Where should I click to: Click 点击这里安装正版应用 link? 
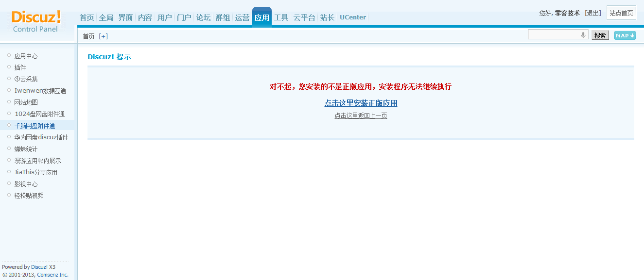click(x=361, y=103)
